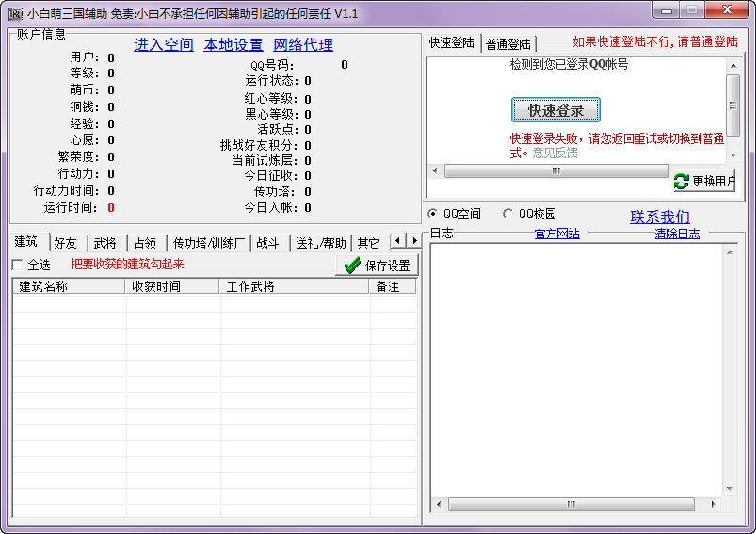Viewport: 756px width, 534px height.
Task: Click login panel scroll-down arrow
Action: [x=732, y=154]
